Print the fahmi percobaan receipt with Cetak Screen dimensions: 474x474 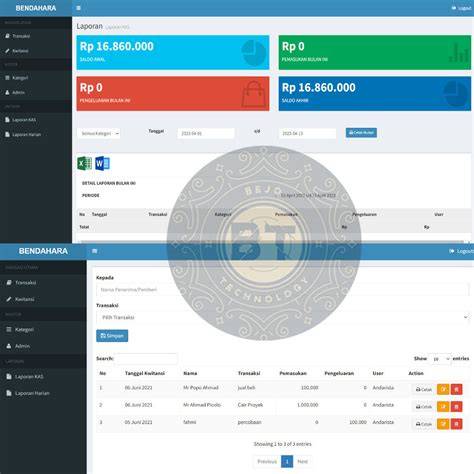[424, 424]
